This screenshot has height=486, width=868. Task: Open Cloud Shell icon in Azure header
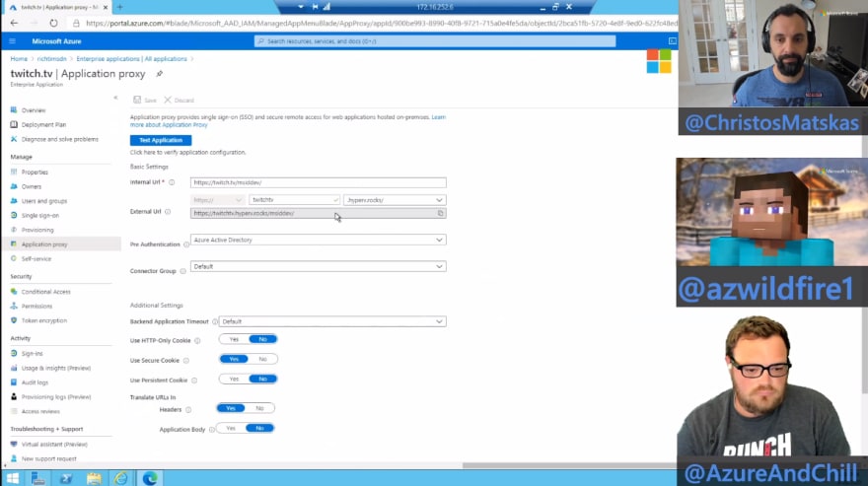pos(672,41)
